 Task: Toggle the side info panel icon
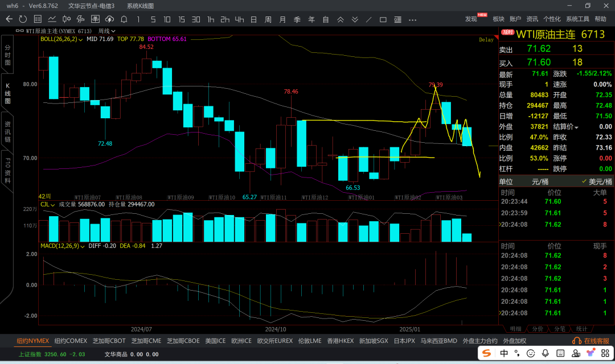pos(397,19)
